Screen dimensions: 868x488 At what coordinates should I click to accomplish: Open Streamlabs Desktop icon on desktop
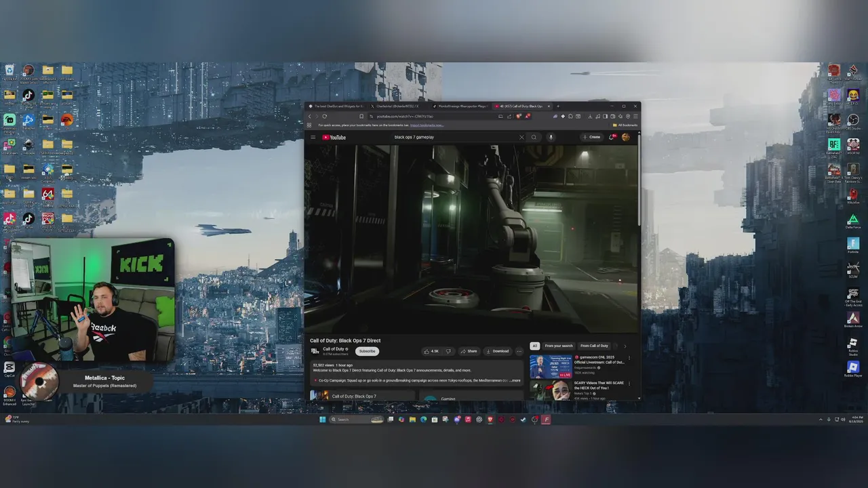(x=9, y=121)
